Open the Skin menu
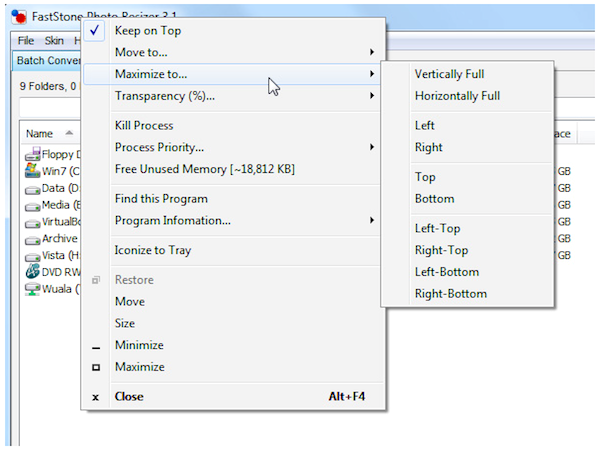 [54, 41]
